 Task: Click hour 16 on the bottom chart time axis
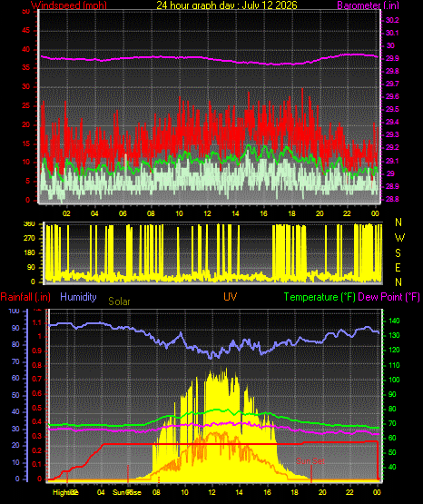[x=267, y=492]
